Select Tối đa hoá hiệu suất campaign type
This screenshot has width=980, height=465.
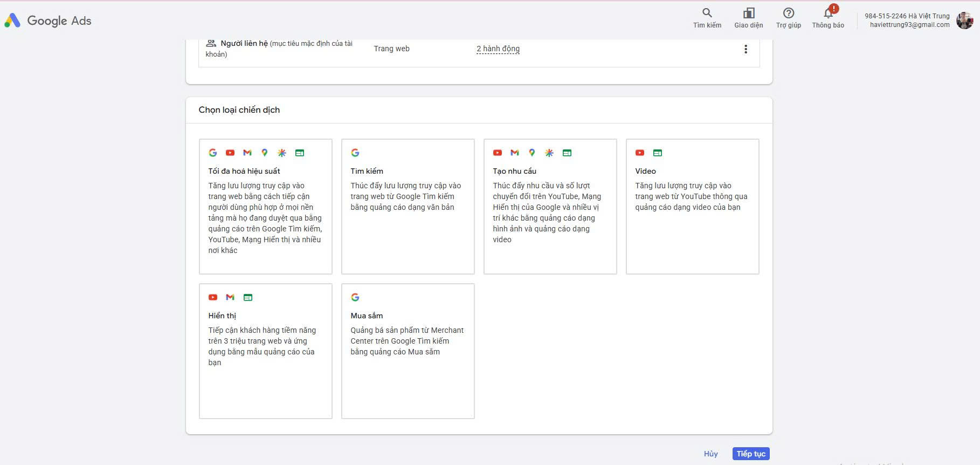tap(266, 207)
